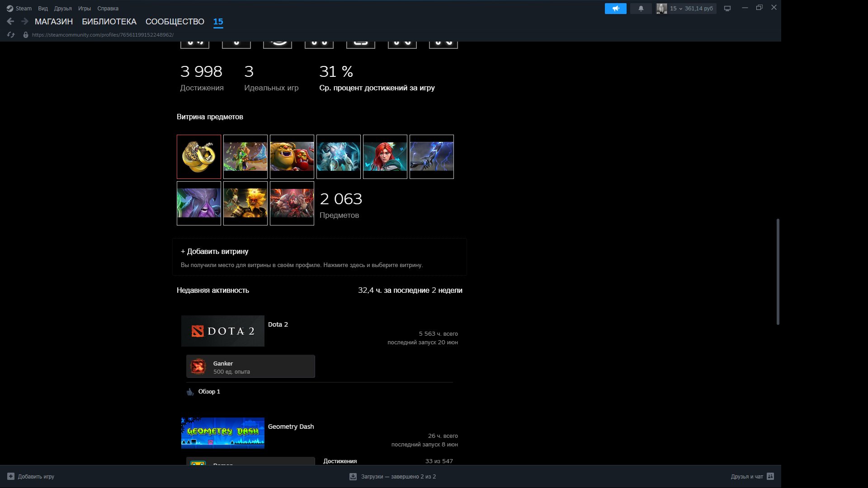Open the Вид menu
868x488 pixels.
(x=43, y=9)
